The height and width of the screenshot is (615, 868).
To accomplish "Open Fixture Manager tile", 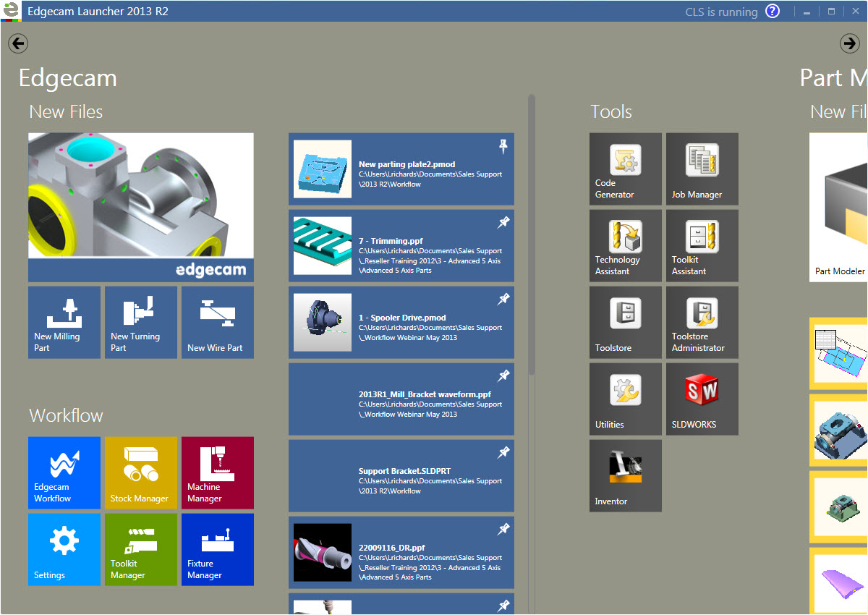I will (218, 549).
